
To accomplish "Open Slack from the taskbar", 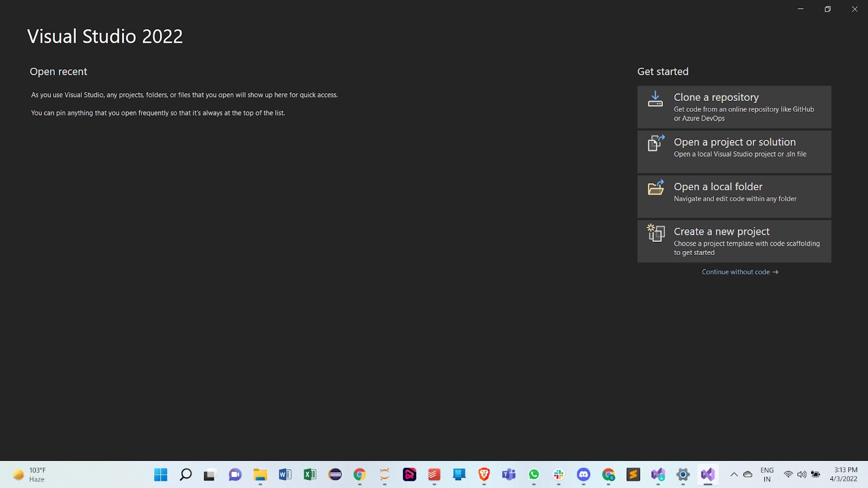I will click(559, 475).
